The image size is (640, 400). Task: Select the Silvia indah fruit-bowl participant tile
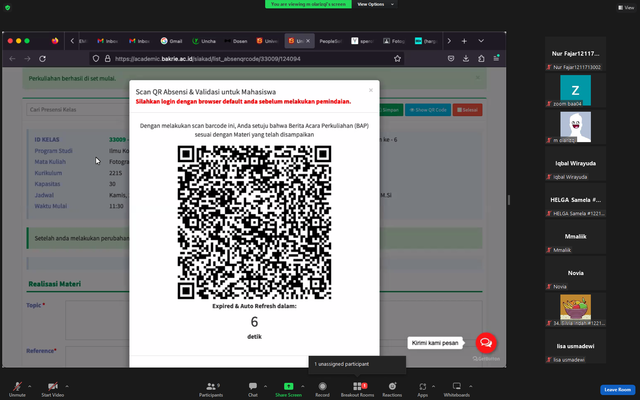[x=575, y=309]
